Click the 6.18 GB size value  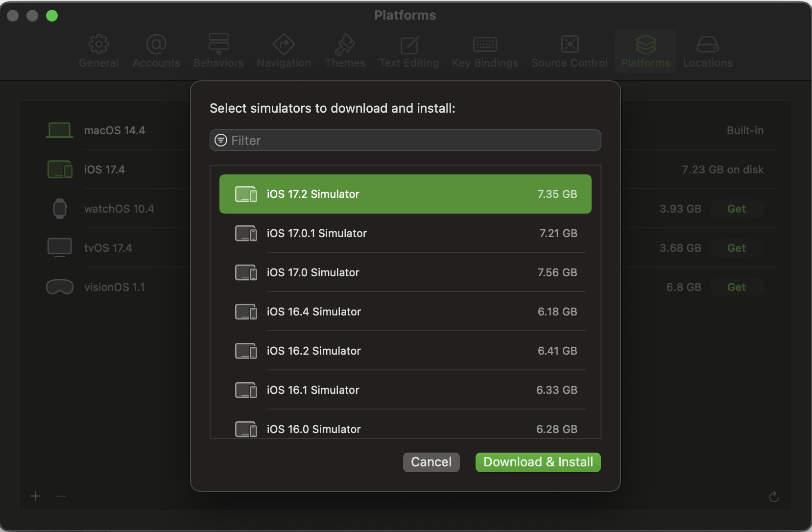click(557, 312)
